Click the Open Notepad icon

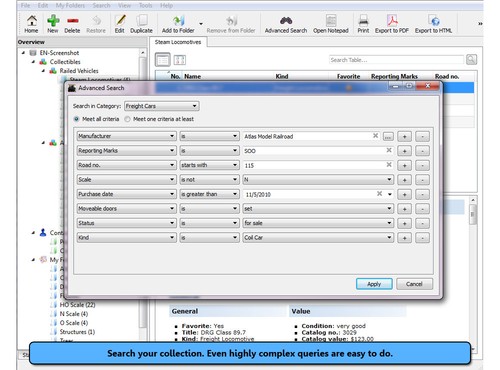click(331, 21)
